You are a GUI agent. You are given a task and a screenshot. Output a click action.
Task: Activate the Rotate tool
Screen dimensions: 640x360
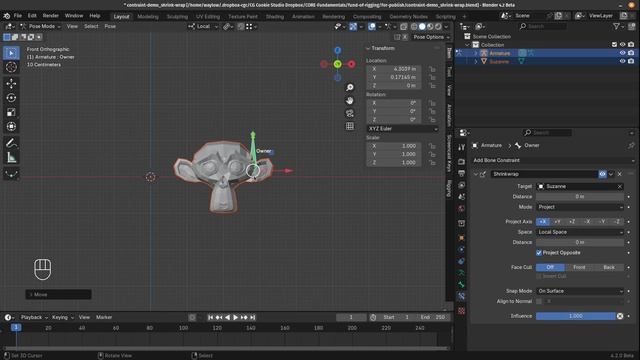point(11,98)
